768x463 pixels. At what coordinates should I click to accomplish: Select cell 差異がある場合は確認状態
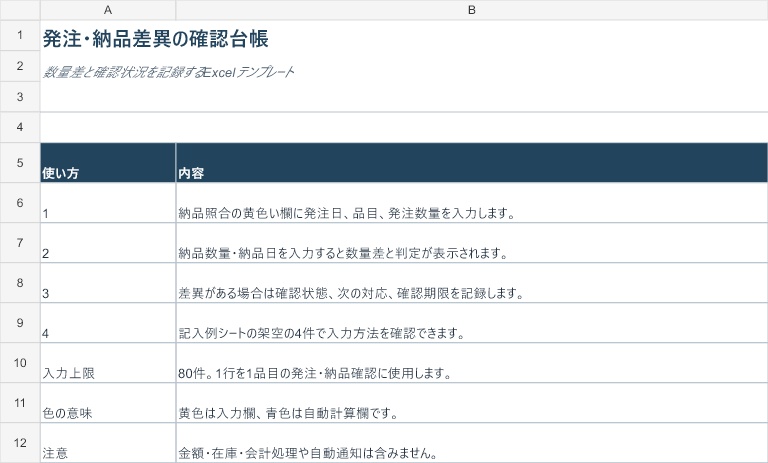pos(472,283)
